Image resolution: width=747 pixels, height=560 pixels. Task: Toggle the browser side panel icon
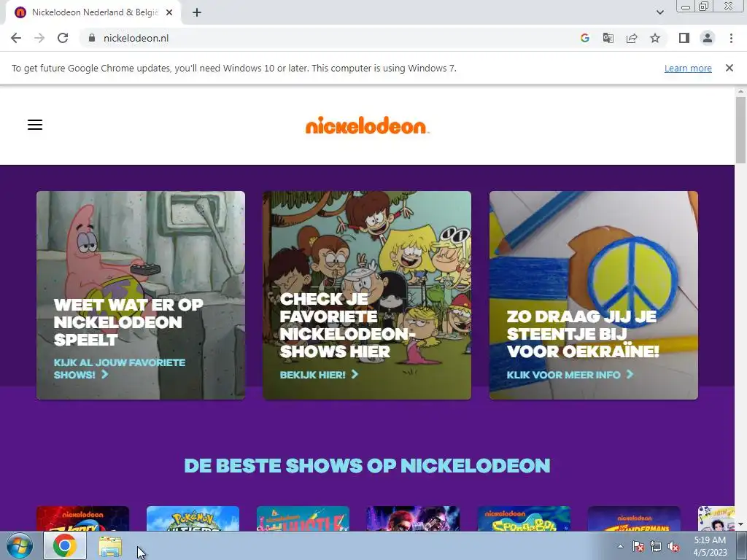tap(684, 38)
